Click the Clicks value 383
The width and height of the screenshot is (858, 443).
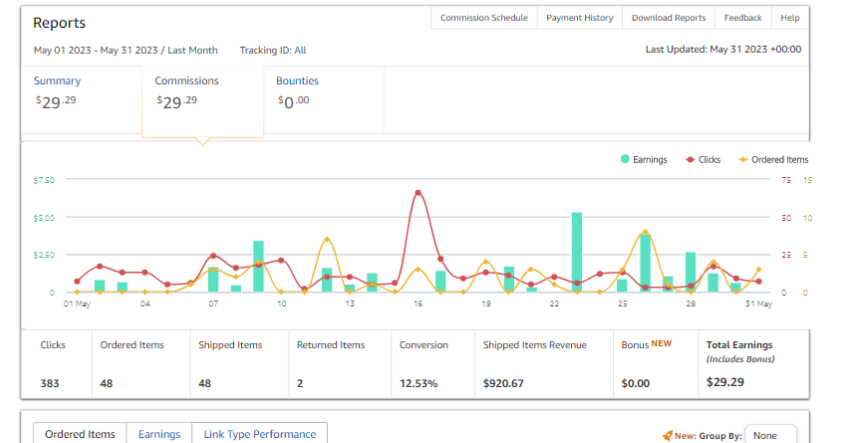coord(50,383)
